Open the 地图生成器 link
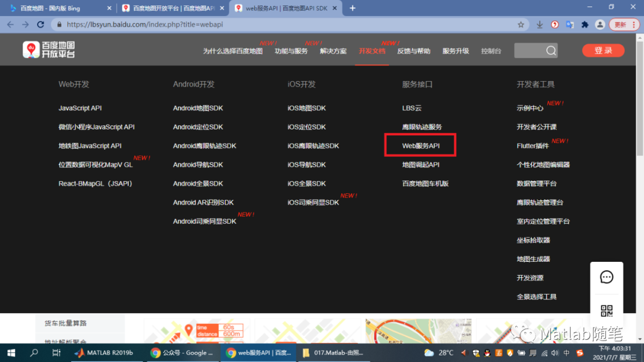 [x=533, y=259]
